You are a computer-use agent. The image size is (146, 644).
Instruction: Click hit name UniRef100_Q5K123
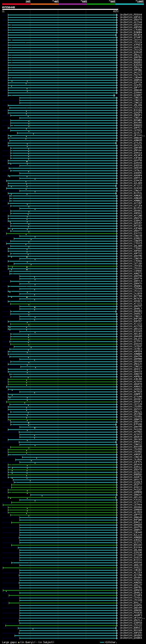pos(131,55)
